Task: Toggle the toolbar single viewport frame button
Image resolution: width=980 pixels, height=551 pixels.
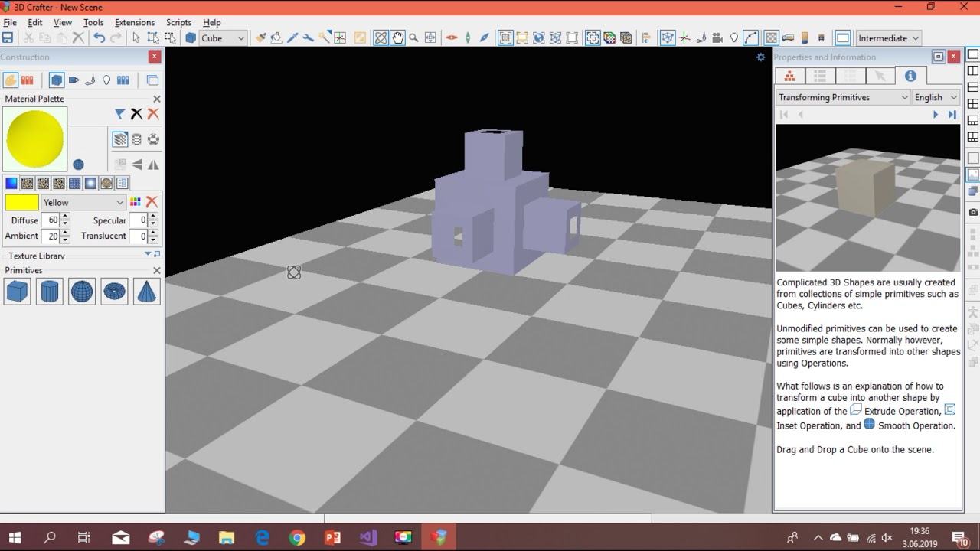Action: 843,37
